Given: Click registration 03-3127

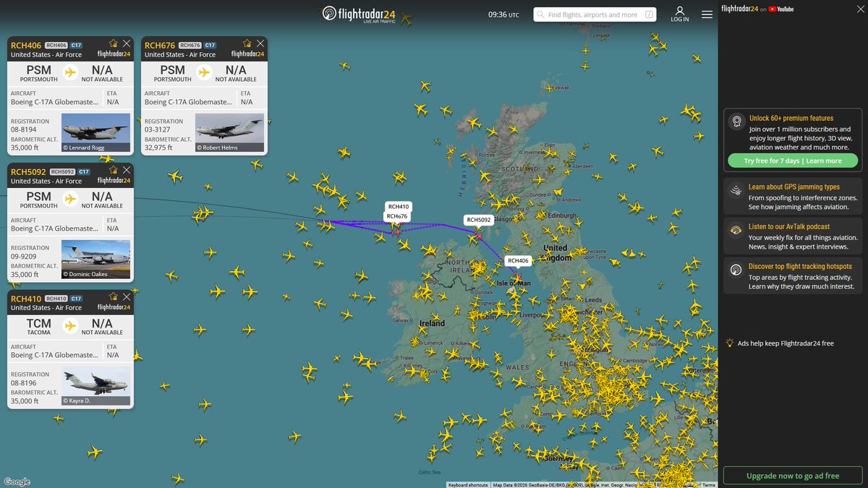Looking at the screenshot, I should pos(157,130).
